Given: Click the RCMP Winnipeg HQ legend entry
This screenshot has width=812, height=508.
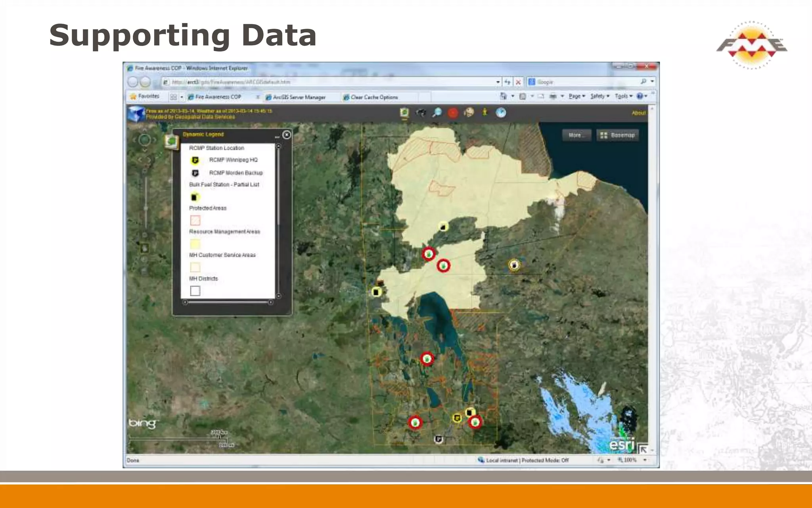Looking at the screenshot, I should 225,160.
